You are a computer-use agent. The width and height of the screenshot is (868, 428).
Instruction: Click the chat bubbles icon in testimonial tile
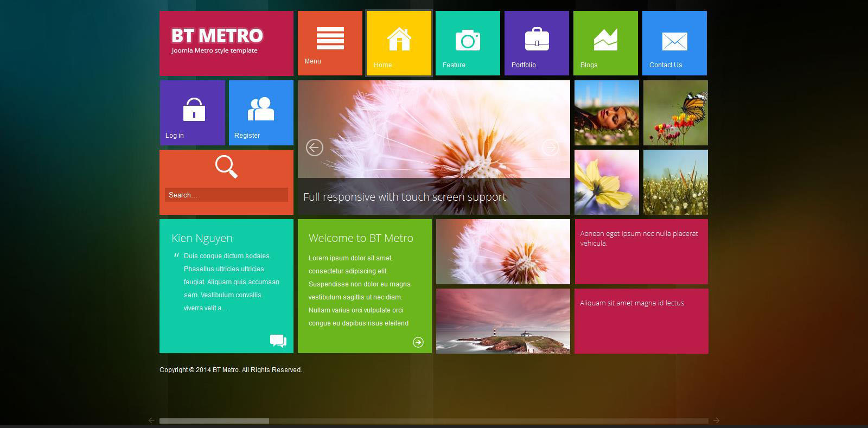[x=278, y=341]
